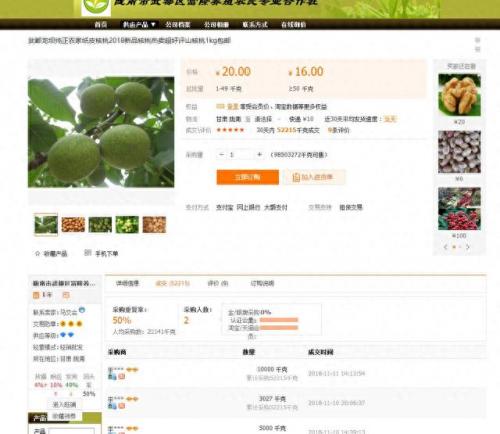
Task: Switch to the 评价 reviews tab
Action: pos(218,283)
